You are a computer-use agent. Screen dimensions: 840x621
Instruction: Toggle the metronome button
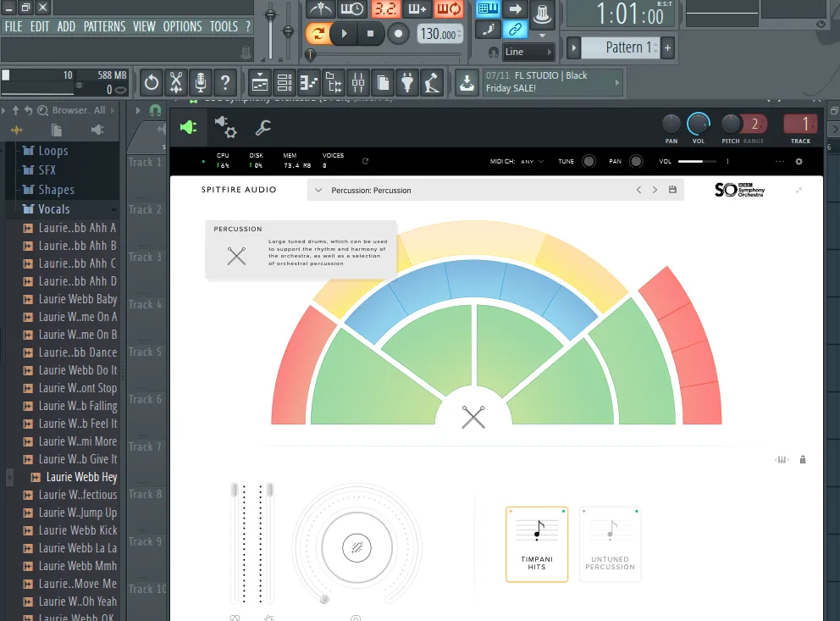pyautogui.click(x=320, y=8)
